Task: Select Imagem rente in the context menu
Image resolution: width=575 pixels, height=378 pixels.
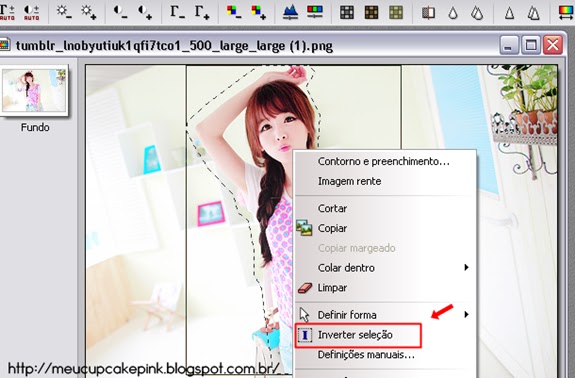Action: coord(385,181)
